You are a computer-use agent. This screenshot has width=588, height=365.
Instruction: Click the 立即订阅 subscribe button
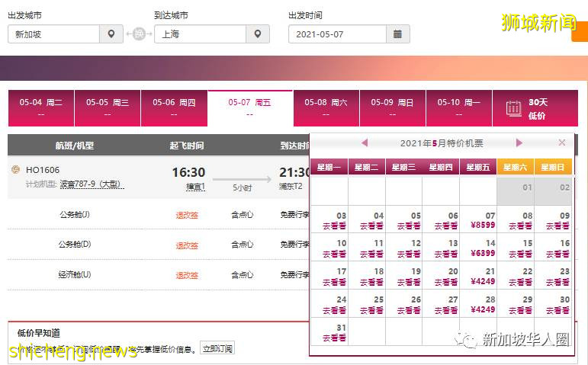click(x=217, y=349)
